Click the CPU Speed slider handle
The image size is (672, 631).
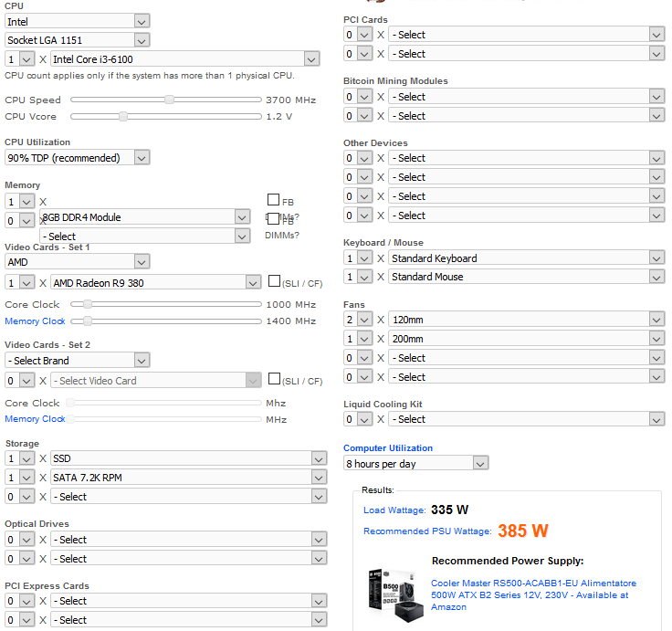(x=169, y=100)
